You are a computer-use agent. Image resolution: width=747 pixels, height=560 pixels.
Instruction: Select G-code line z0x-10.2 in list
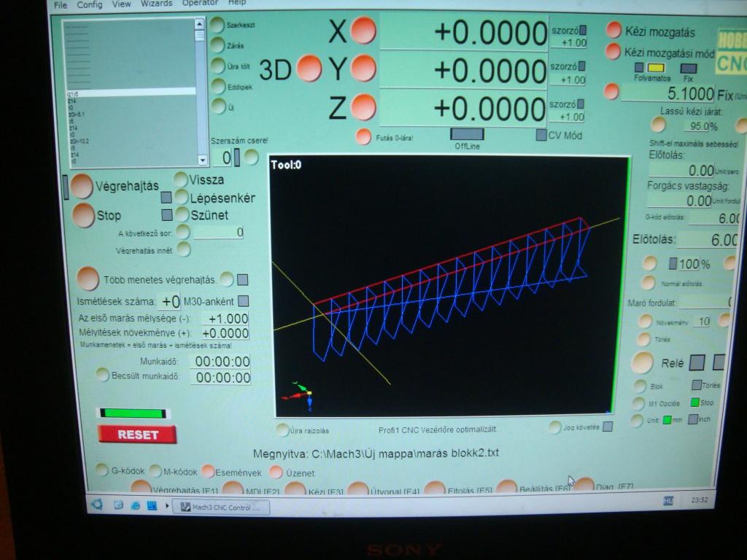[79, 141]
